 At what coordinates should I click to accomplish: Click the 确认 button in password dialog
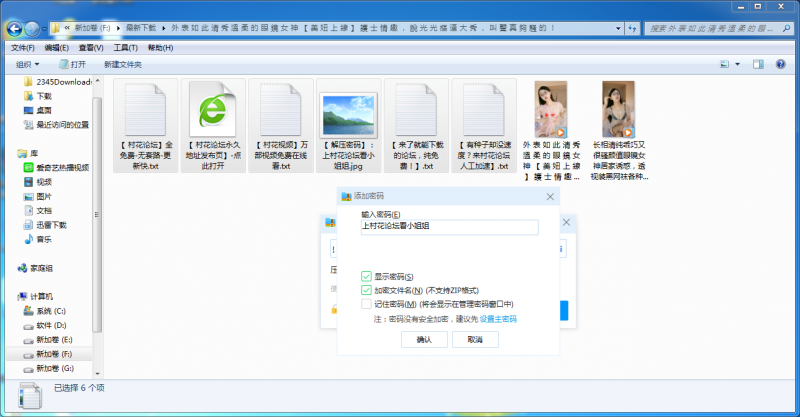(424, 340)
